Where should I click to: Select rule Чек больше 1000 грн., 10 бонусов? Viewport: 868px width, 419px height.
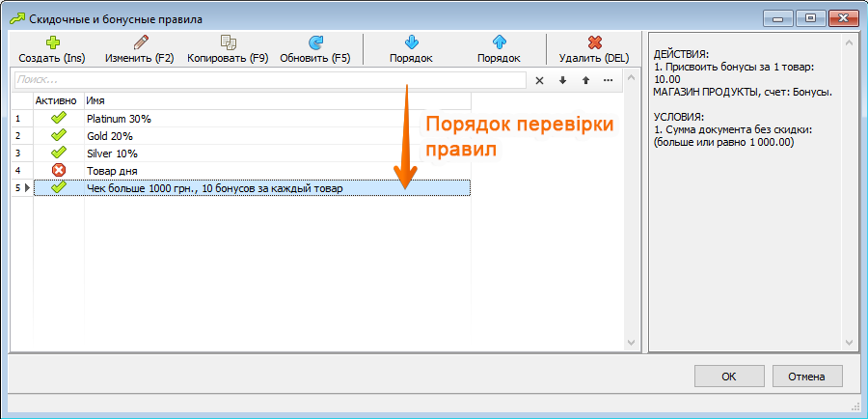[x=215, y=188]
